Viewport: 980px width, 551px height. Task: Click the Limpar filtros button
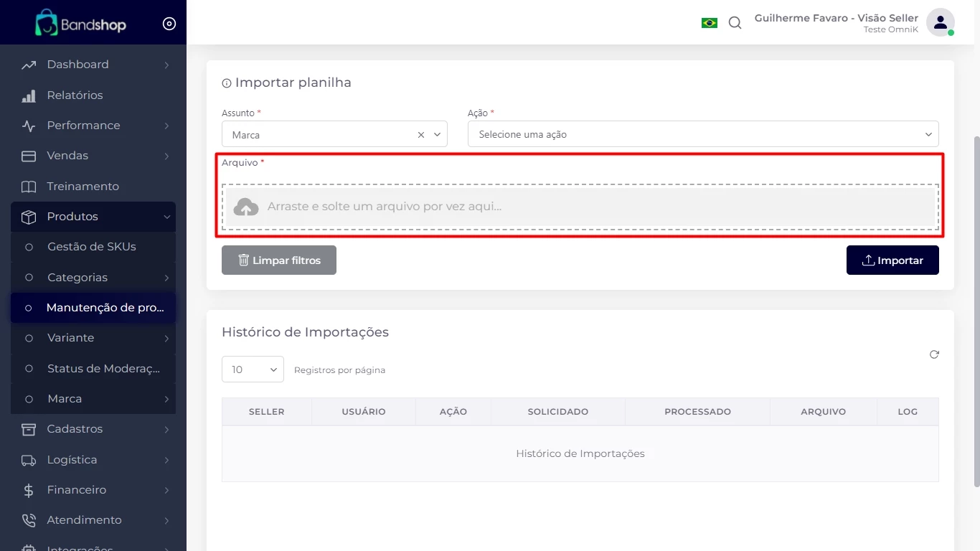click(x=278, y=260)
